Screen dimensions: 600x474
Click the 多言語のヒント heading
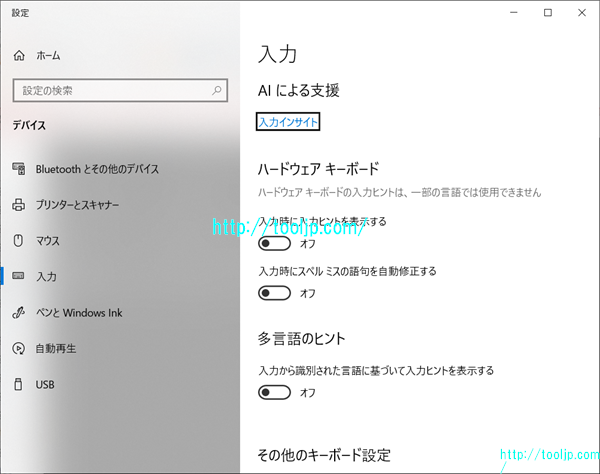pyautogui.click(x=302, y=339)
